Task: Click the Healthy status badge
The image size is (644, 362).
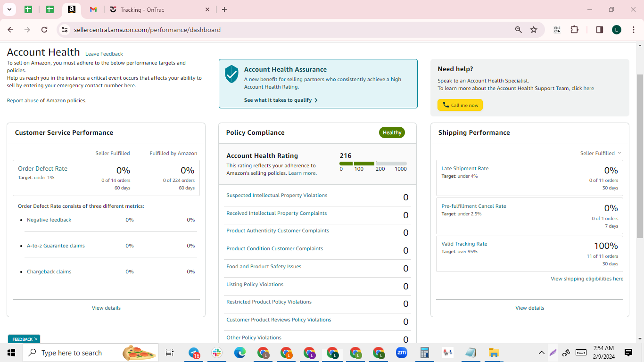Action: point(392,132)
